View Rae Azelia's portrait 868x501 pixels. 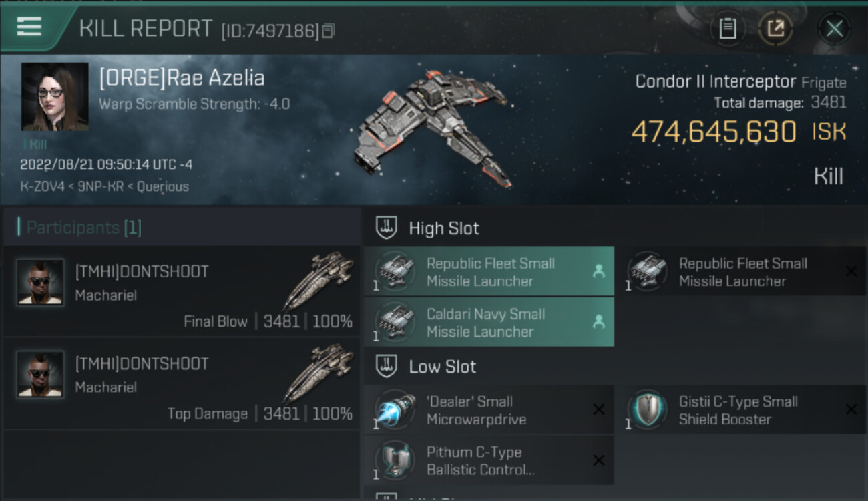55,96
